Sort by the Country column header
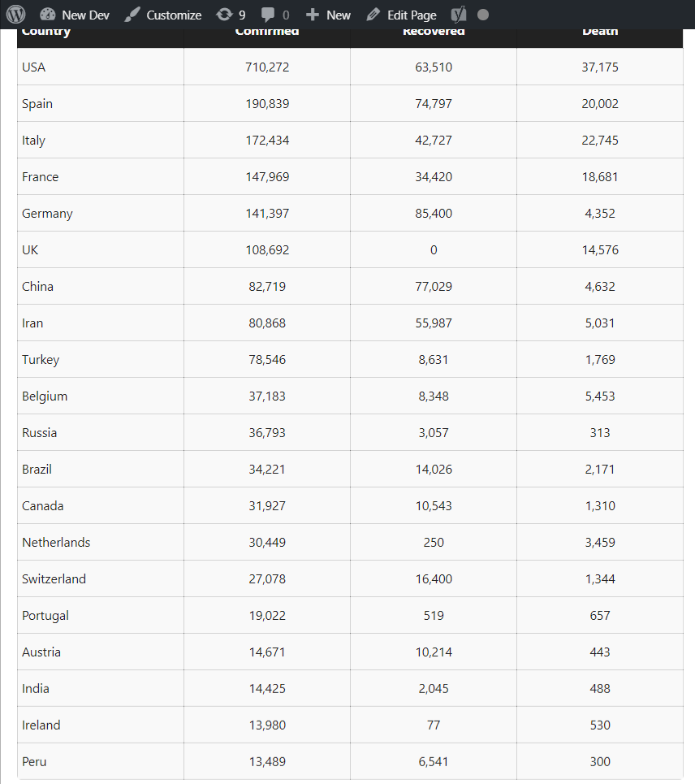The width and height of the screenshot is (695, 784). pyautogui.click(x=46, y=33)
